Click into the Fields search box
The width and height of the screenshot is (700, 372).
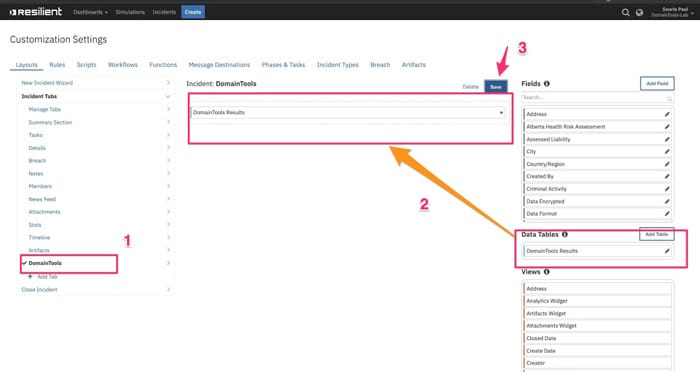click(x=597, y=98)
